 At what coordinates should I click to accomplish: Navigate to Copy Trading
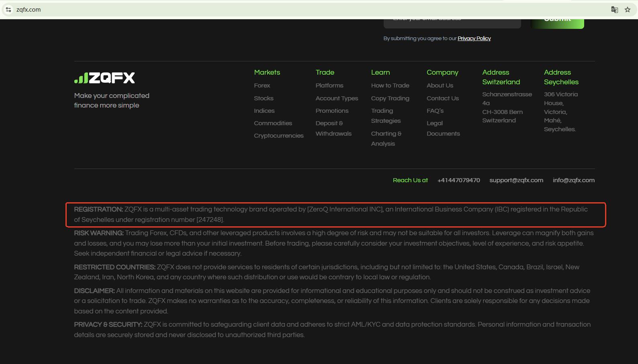[x=390, y=98]
